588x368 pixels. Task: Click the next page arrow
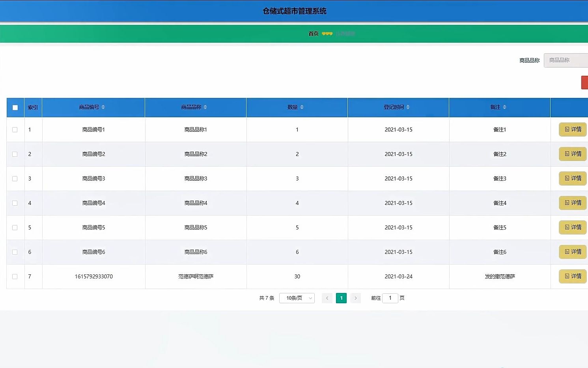coord(355,298)
